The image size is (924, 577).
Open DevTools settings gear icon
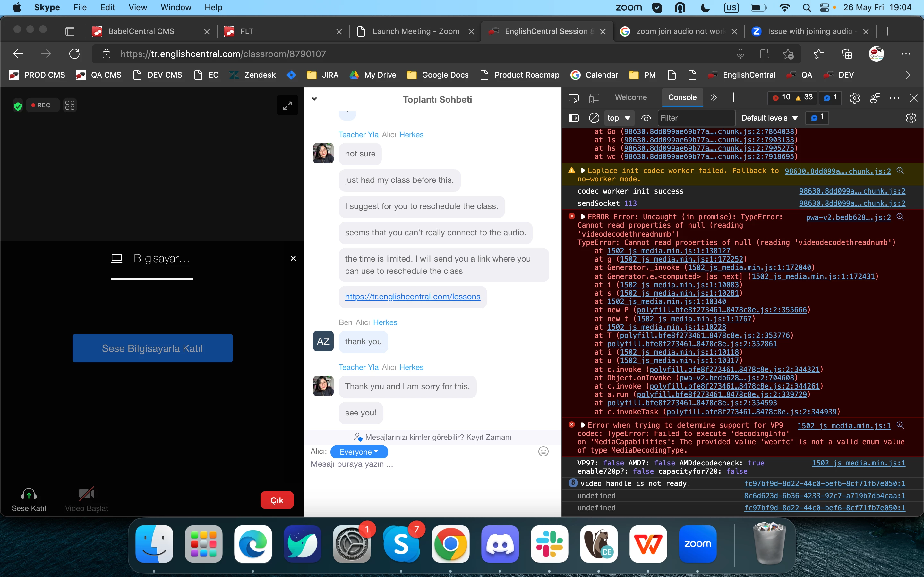[854, 98]
